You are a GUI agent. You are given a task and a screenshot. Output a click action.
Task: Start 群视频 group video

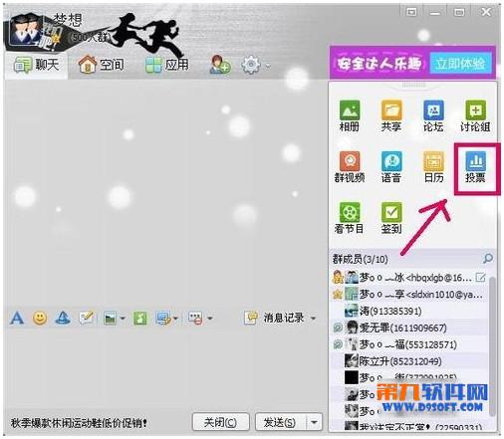coord(350,167)
